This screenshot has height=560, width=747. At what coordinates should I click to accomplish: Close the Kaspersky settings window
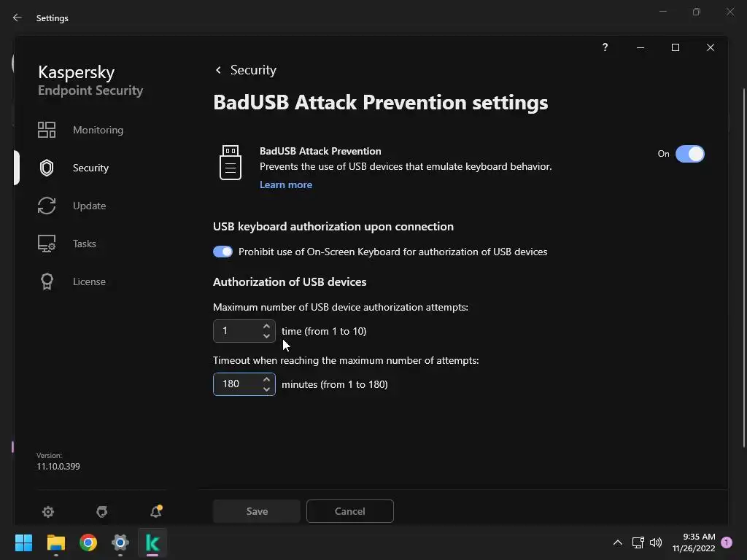click(x=711, y=47)
